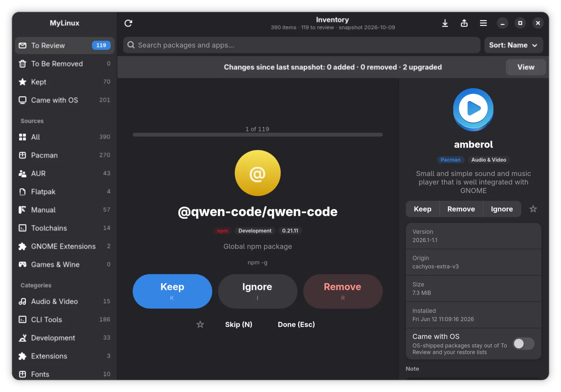This screenshot has width=561, height=392.
Task: Open the Audio & Video category
Action: click(65, 302)
